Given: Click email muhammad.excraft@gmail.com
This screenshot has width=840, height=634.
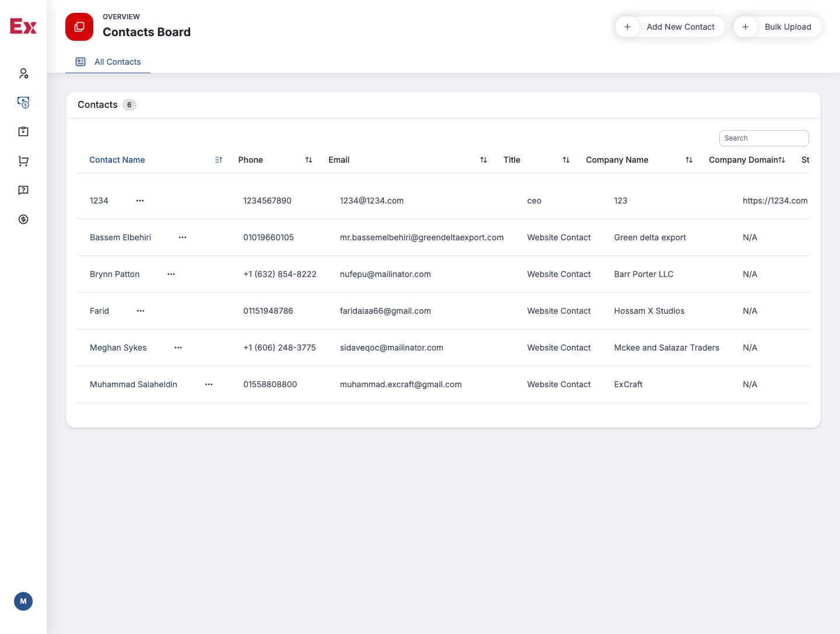Looking at the screenshot, I should [401, 384].
